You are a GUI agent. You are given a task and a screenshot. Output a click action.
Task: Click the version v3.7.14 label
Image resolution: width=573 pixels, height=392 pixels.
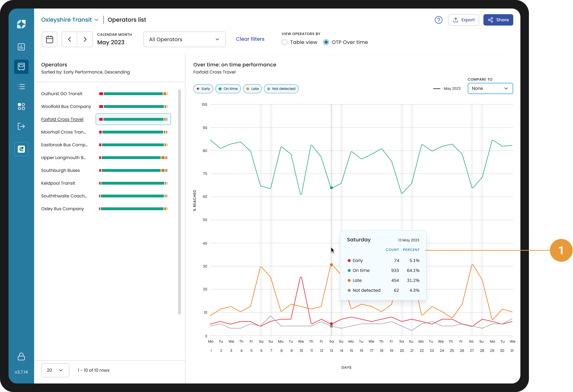[x=21, y=372]
